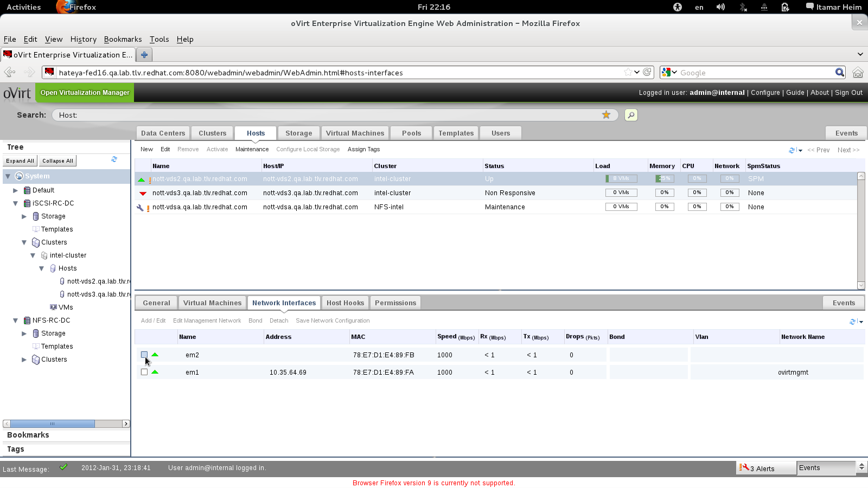Viewport: 868px width, 488px height.
Task: Collapse the Hosts tree node
Action: tap(42, 268)
